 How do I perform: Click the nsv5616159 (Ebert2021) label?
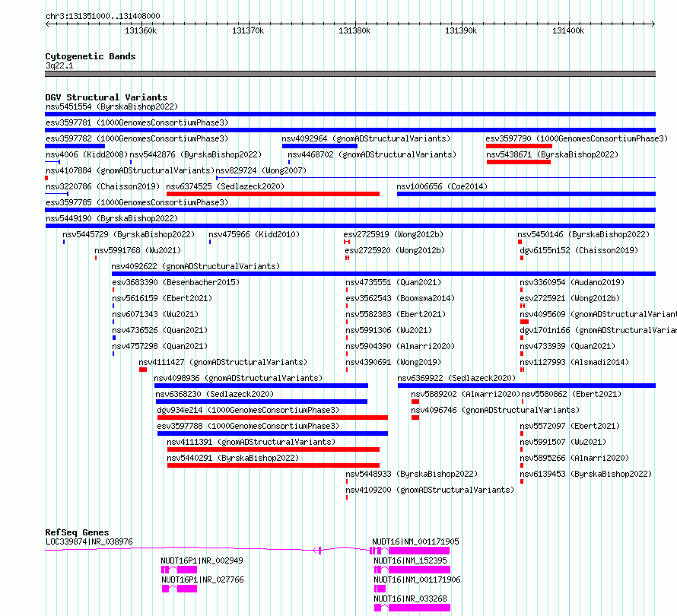[162, 298]
